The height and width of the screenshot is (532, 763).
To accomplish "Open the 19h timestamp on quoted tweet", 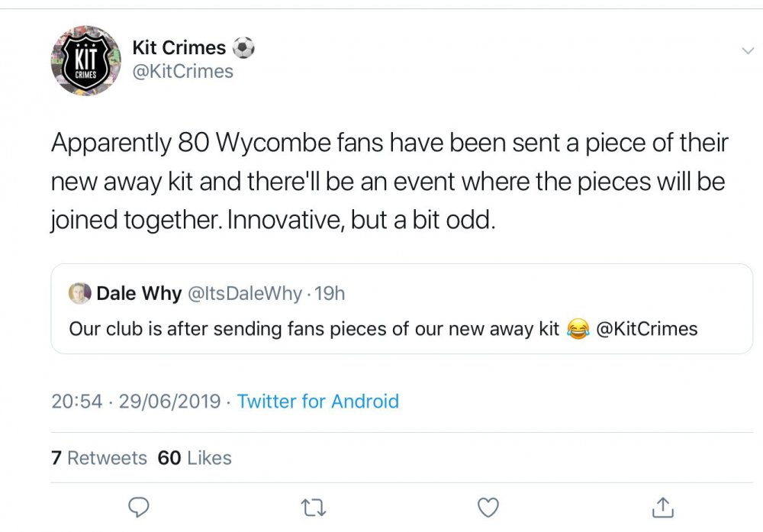I will (x=330, y=293).
